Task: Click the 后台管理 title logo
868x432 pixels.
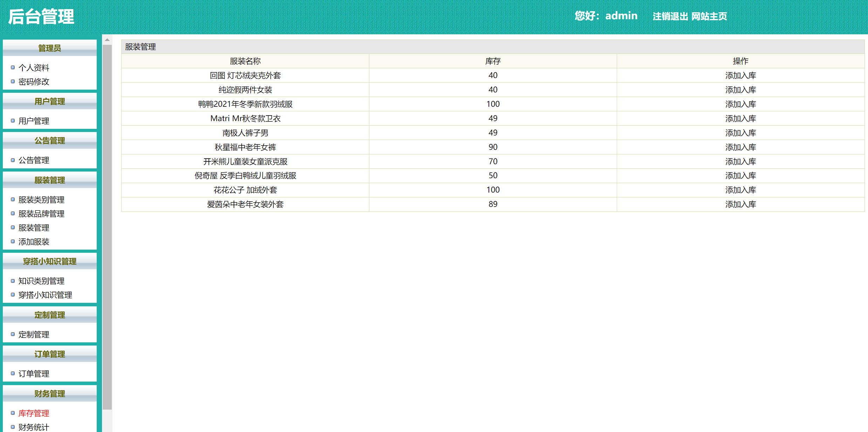Action: click(41, 17)
